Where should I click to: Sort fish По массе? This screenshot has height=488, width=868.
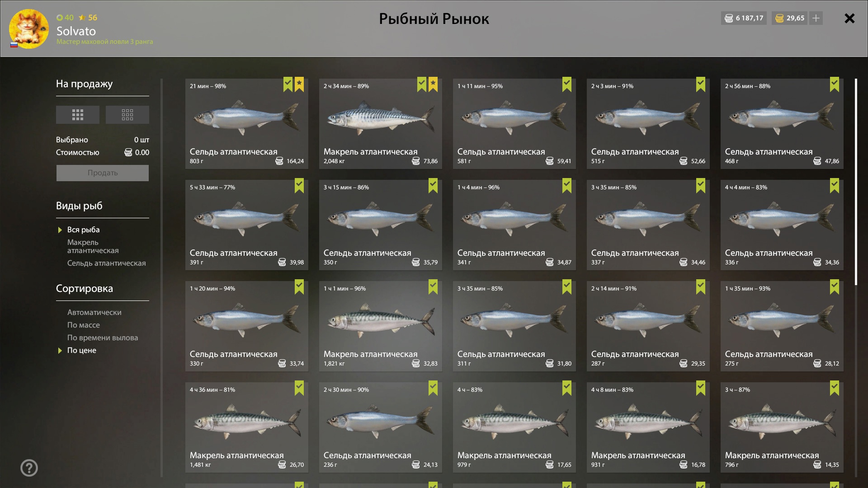[x=84, y=325]
